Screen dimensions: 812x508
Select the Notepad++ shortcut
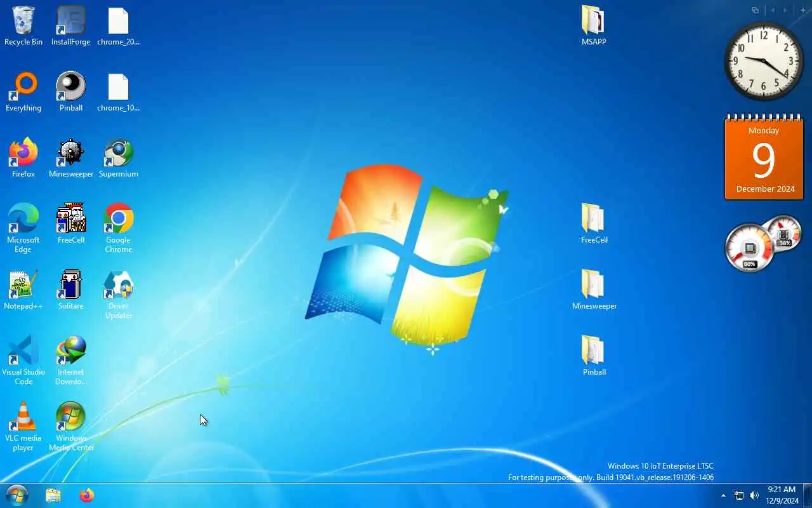(23, 290)
